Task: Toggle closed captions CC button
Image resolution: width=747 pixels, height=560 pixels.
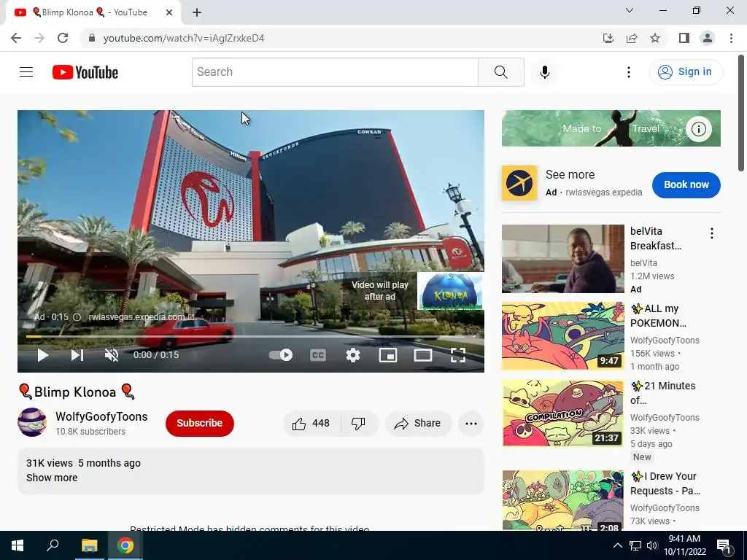Action: [318, 355]
